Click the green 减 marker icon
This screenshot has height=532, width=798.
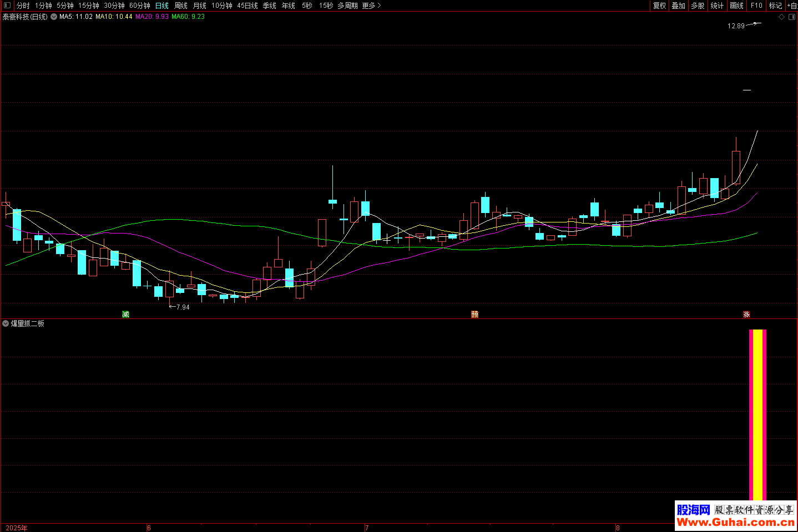(125, 315)
